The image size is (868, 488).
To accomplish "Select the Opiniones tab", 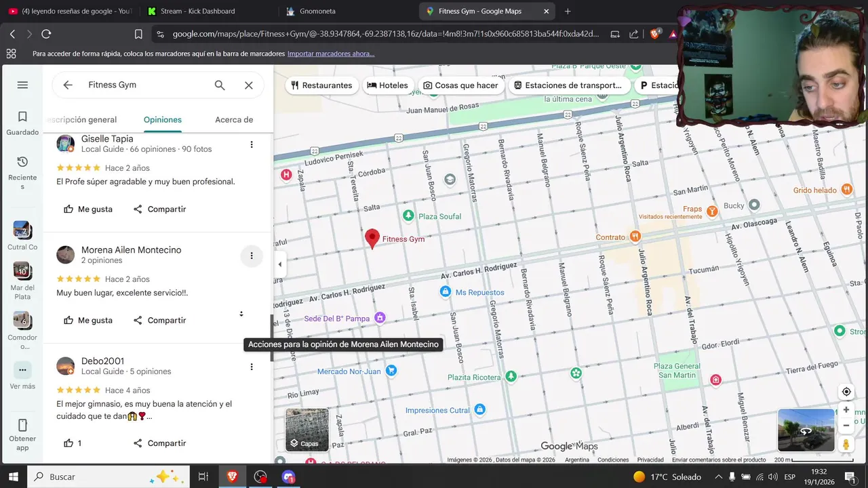I will pyautogui.click(x=163, y=120).
